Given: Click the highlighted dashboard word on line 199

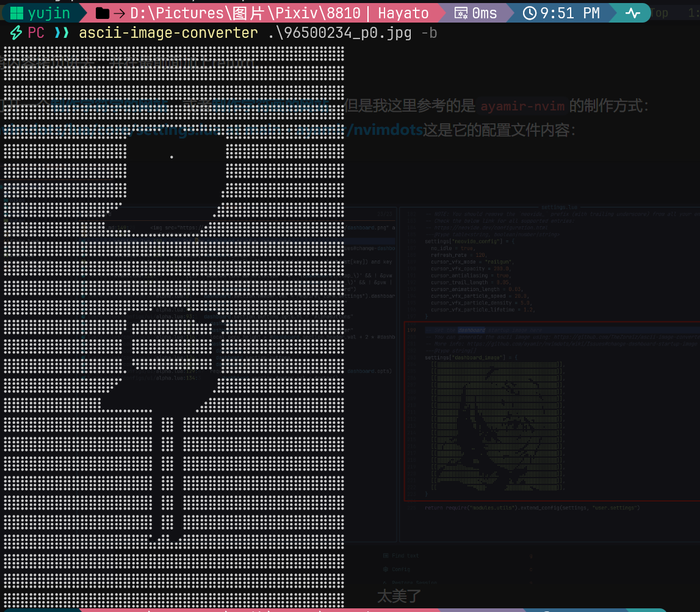Looking at the screenshot, I should tap(471, 330).
